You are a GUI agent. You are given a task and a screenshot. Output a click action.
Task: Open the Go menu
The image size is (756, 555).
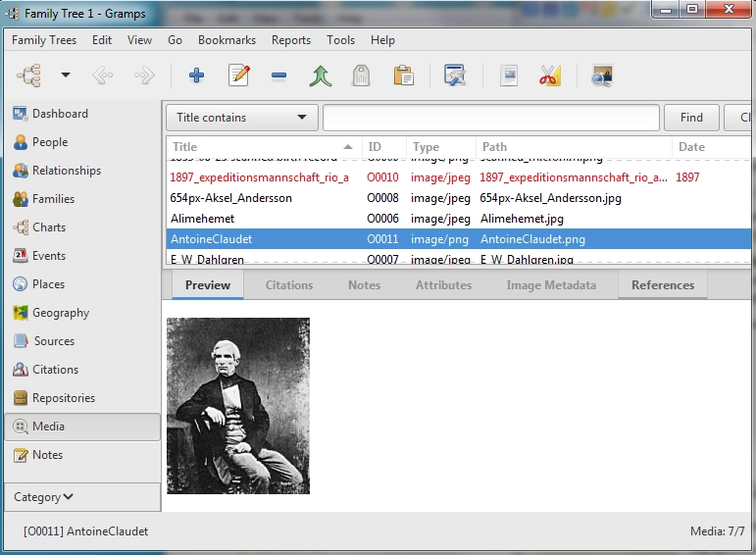175,40
